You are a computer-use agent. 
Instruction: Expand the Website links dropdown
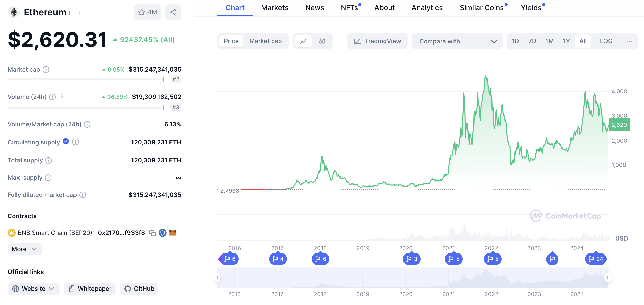[33, 289]
